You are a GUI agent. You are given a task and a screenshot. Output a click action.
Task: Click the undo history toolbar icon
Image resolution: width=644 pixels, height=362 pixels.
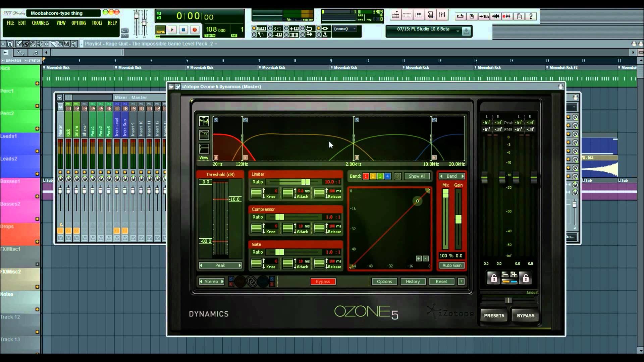pos(460,16)
